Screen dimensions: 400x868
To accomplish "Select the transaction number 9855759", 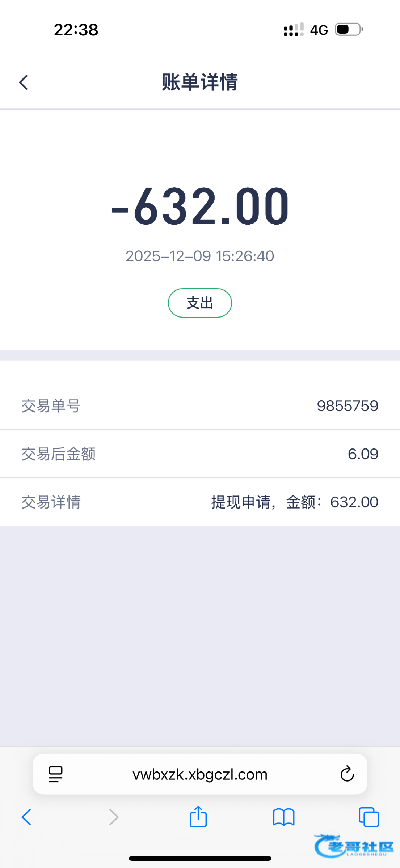I will click(348, 406).
